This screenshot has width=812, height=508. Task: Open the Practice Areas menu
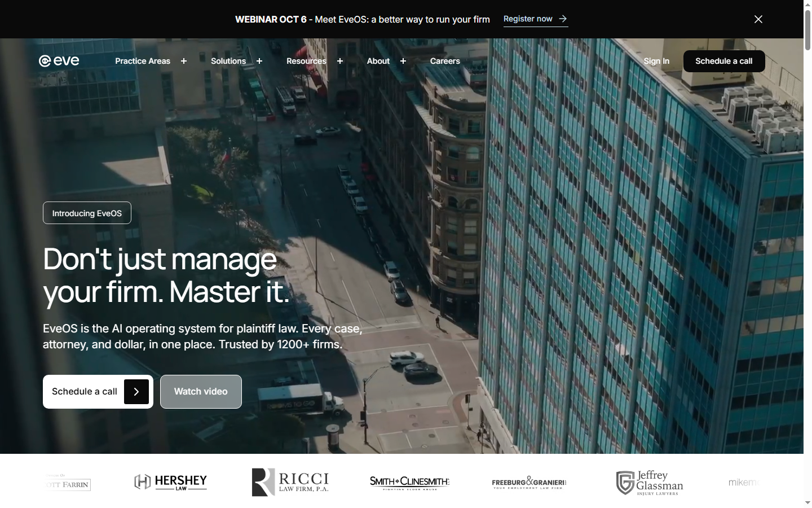point(143,61)
